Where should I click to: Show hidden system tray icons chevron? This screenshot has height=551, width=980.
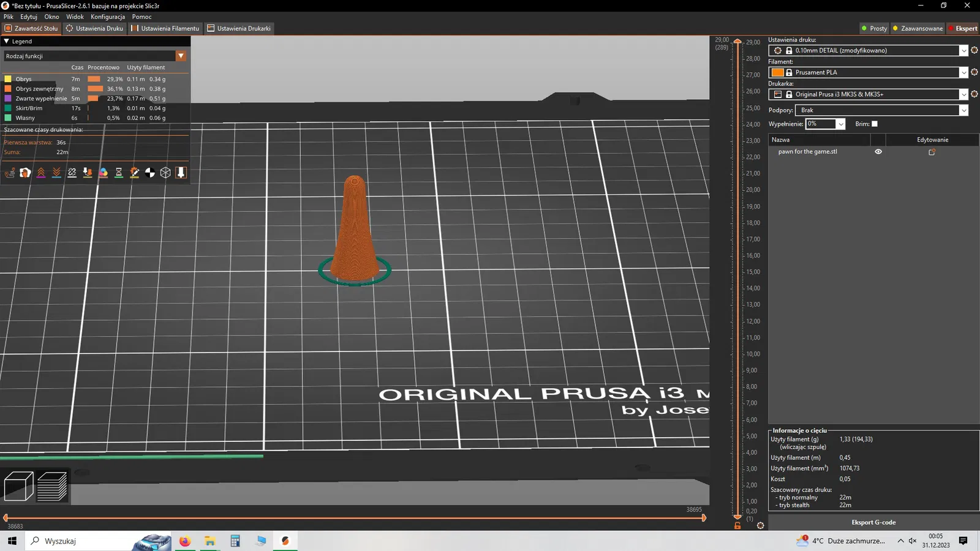[900, 541]
